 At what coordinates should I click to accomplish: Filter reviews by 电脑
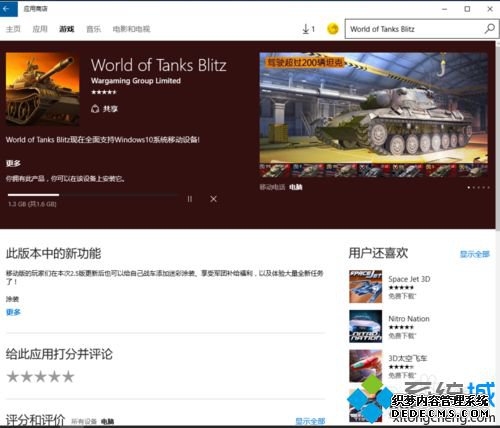point(107,422)
